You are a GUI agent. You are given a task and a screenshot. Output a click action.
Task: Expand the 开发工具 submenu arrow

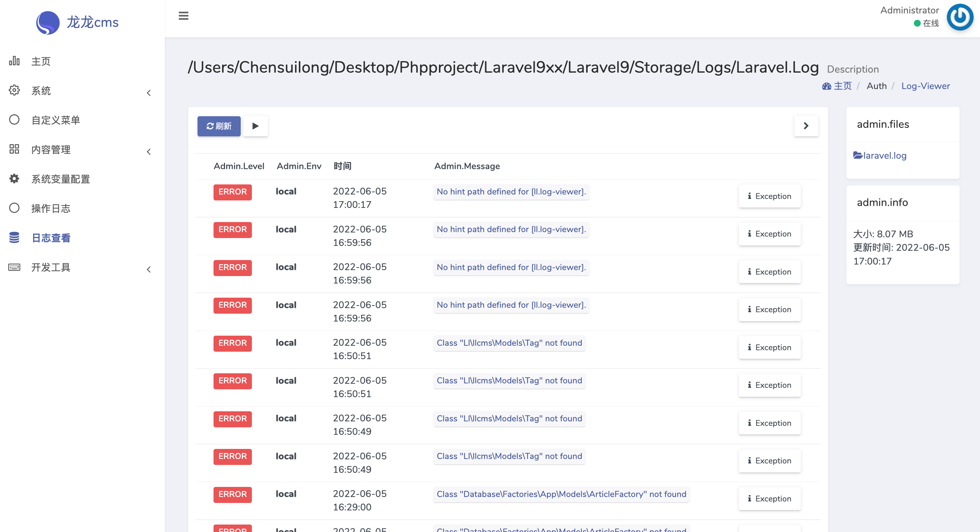149,270
